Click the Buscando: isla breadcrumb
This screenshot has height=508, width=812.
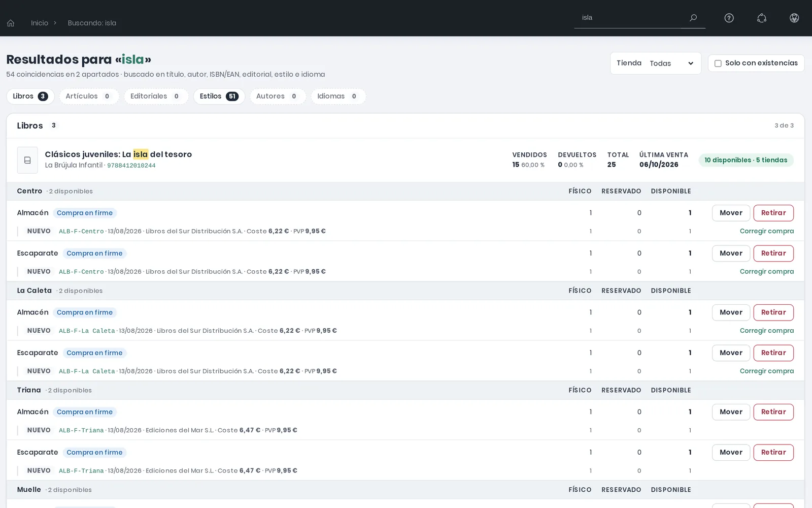(92, 23)
